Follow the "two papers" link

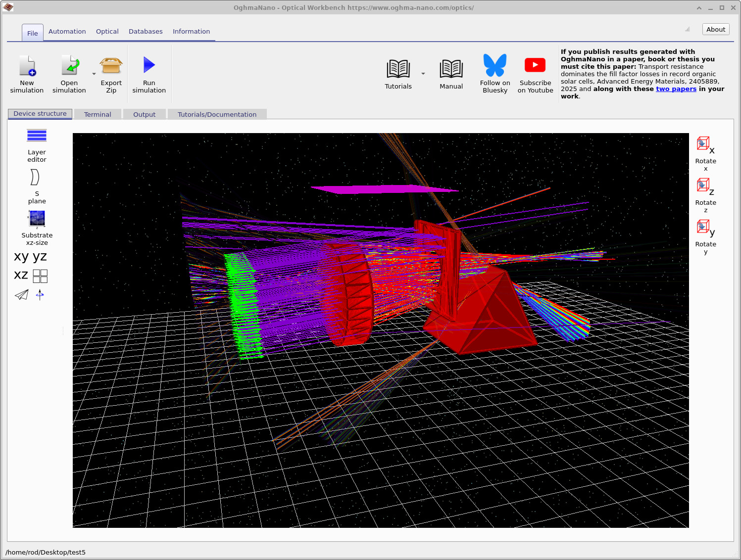(676, 89)
